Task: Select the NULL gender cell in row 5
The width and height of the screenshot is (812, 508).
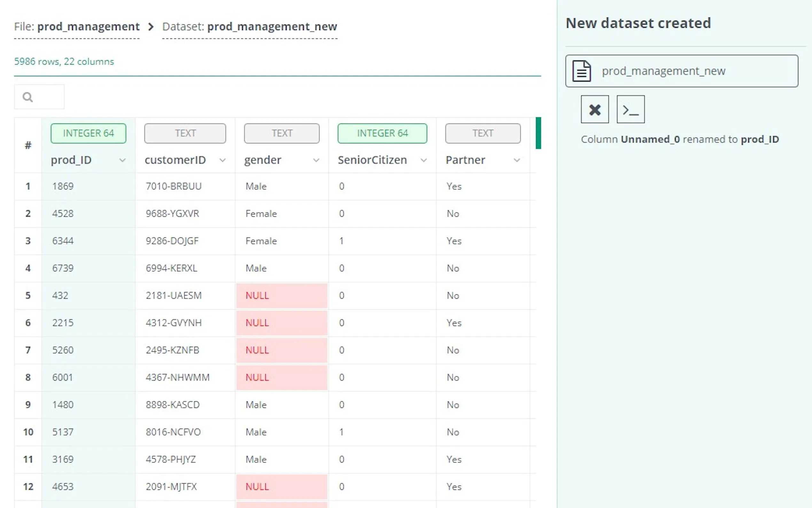Action: (282, 296)
